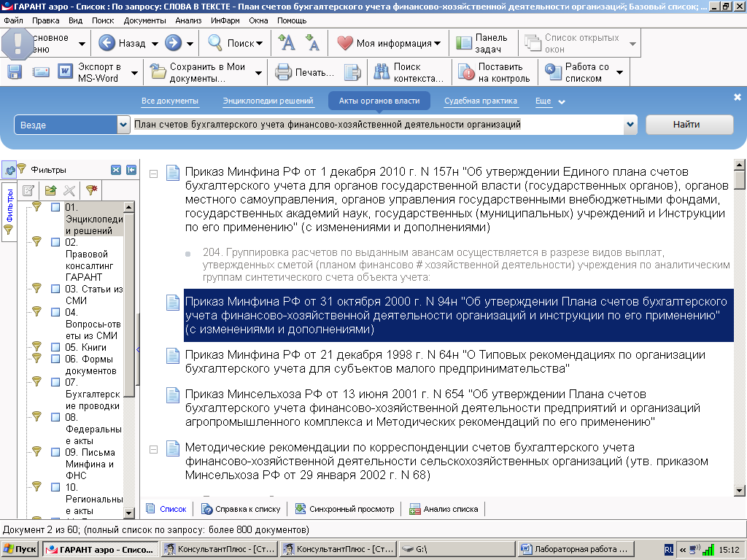Open the Документы menu
The height and width of the screenshot is (560, 747).
(x=145, y=20)
